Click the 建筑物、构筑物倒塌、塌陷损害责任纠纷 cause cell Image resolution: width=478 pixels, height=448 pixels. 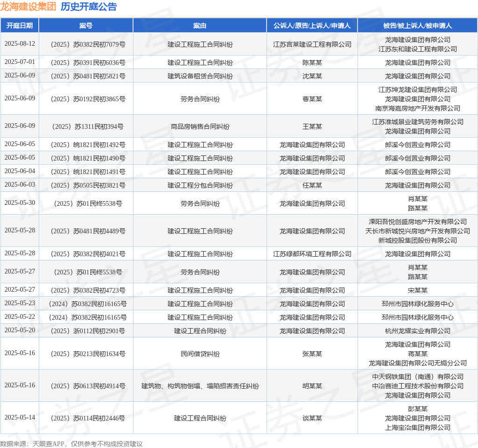point(200,386)
